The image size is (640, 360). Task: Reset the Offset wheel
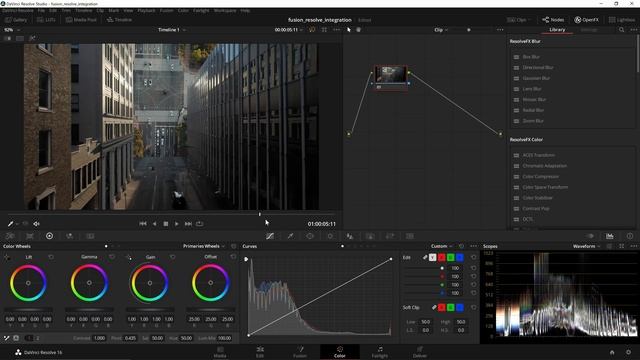tap(233, 257)
